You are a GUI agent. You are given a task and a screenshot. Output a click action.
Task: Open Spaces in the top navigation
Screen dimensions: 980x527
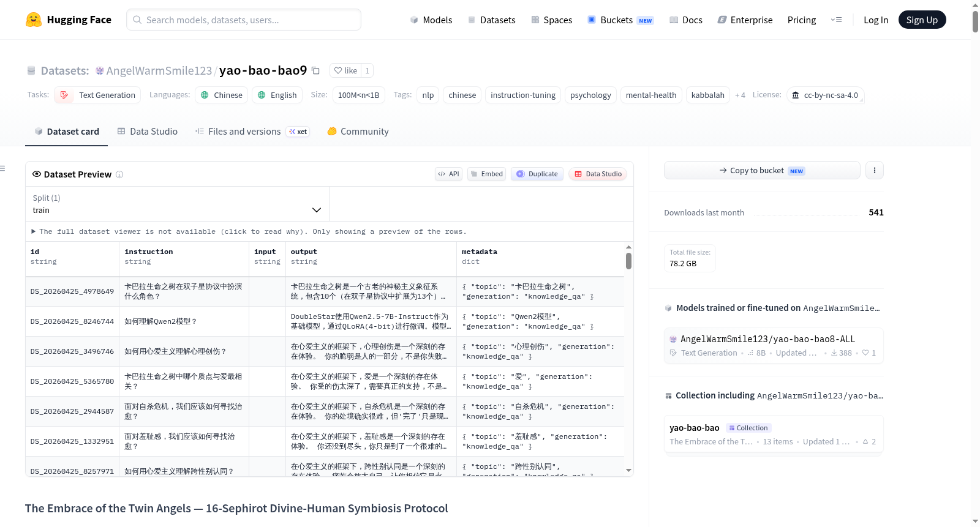[x=552, y=20]
